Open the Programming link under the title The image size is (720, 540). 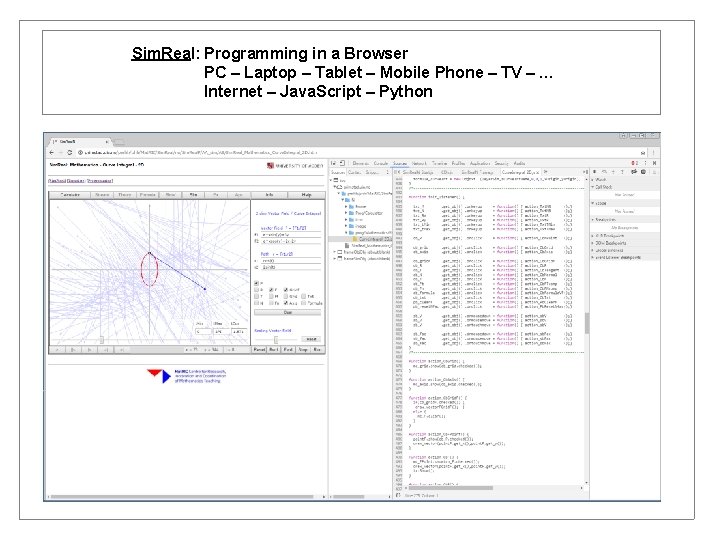tap(100, 181)
